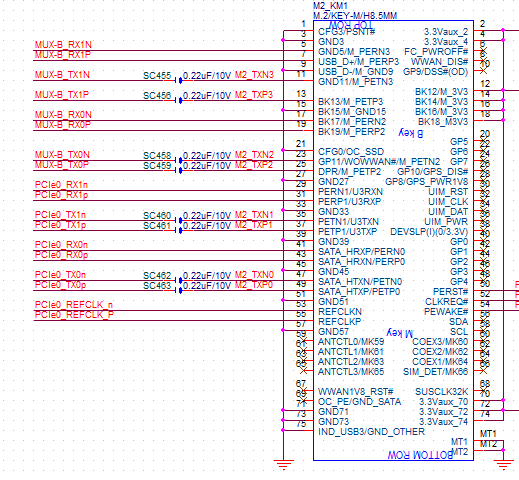The width and height of the screenshot is (519, 480).
Task: Select the SC463 capacitor symbol
Action: (178, 290)
